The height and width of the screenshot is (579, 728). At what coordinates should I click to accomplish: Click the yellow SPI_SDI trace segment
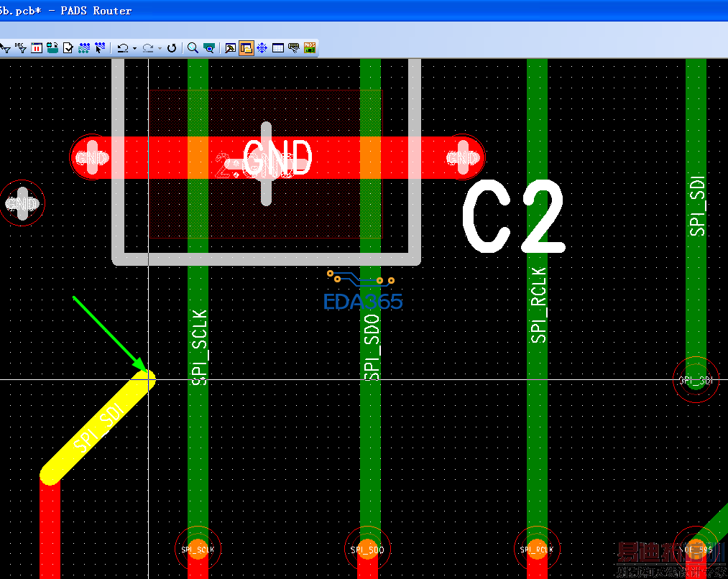98,427
